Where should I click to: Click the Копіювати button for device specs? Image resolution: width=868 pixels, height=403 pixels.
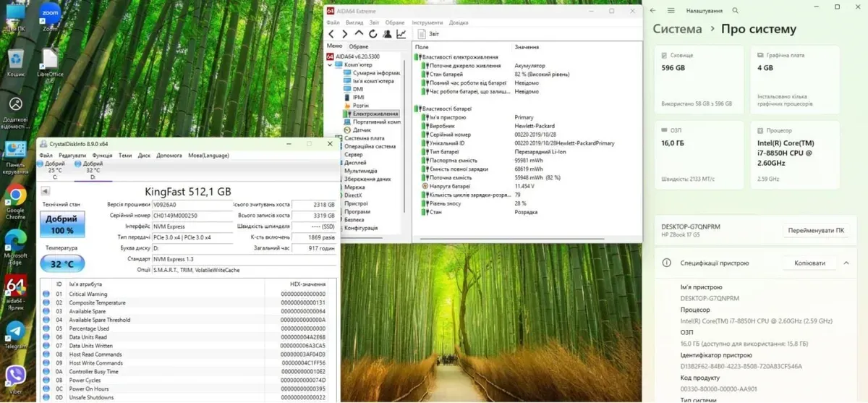point(809,263)
